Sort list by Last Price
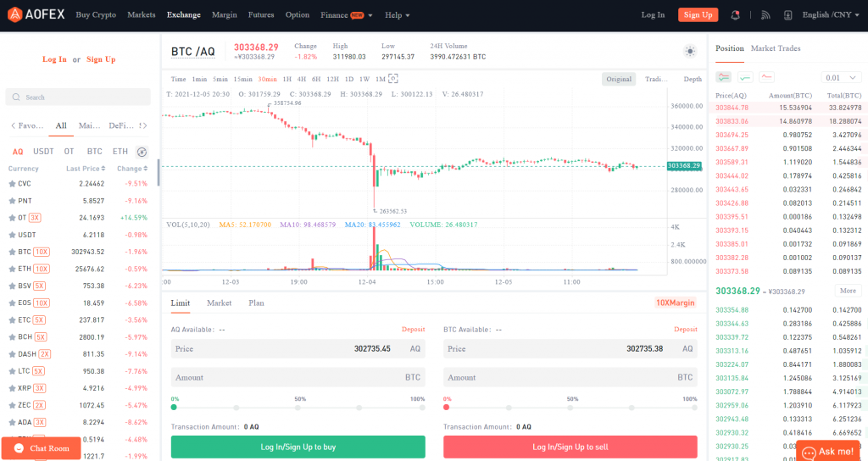 (x=86, y=169)
